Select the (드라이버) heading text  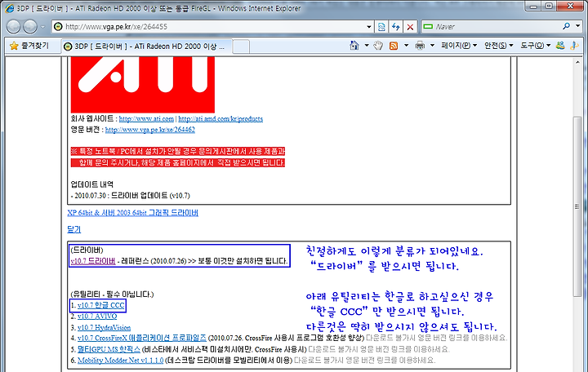click(x=87, y=250)
